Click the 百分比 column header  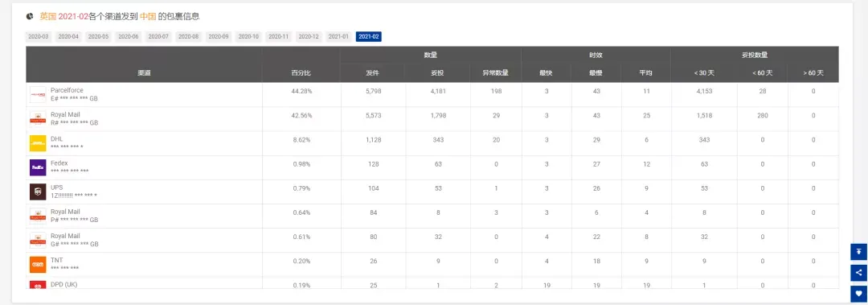tap(301, 72)
